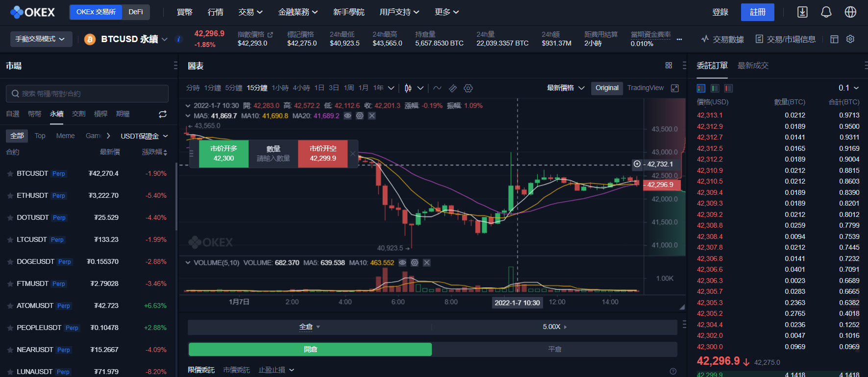Open the chart panel options menu

[684, 65]
